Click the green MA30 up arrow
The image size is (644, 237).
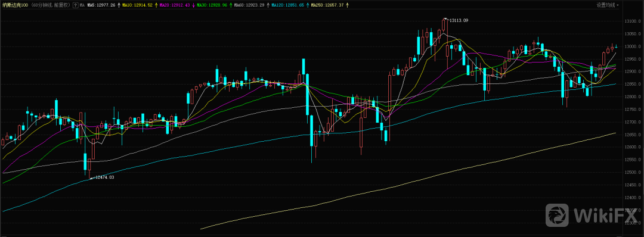pos(231,5)
